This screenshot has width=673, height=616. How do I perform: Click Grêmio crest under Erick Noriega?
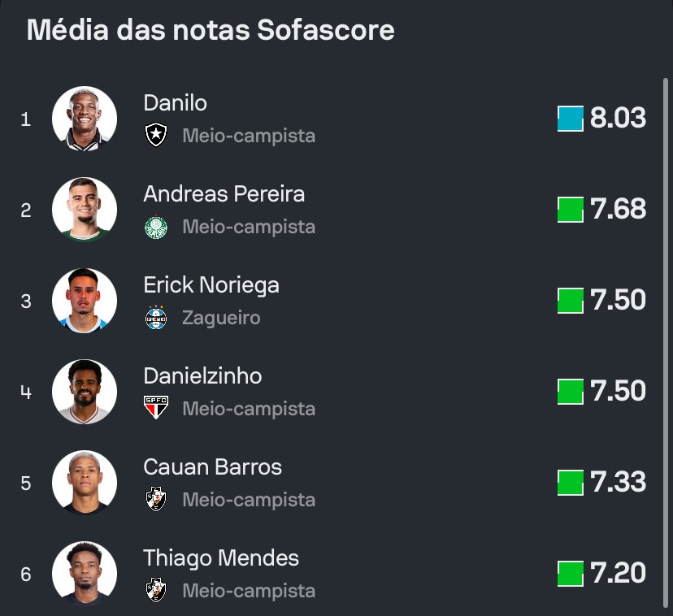coord(155,317)
